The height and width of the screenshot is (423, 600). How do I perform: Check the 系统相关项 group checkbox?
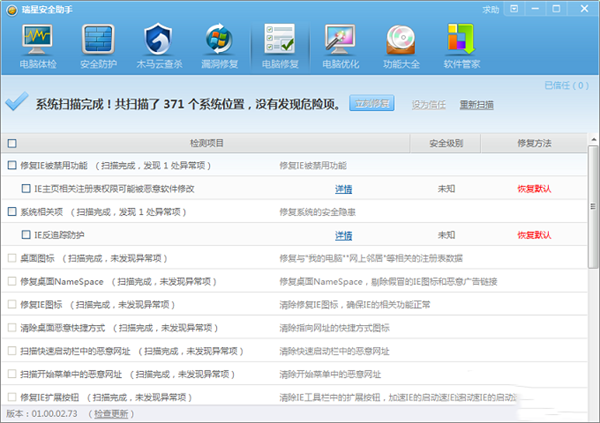(12, 211)
